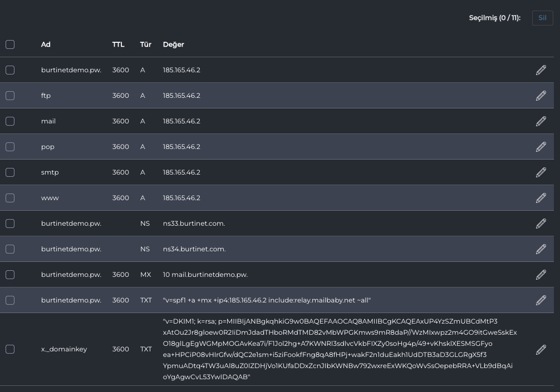Viewport: 560px width, 392px height.
Task: Edit the burtinetdemo.pw. A record
Action: (541, 70)
